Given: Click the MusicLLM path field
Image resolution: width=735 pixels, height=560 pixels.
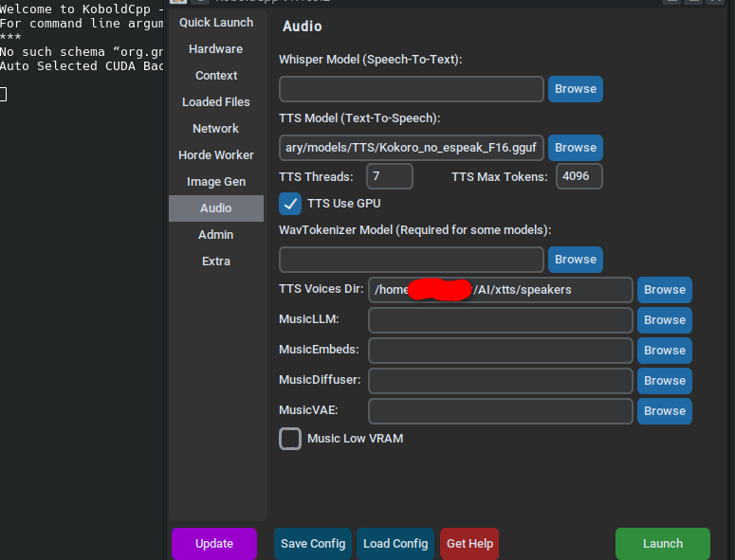Looking at the screenshot, I should [500, 320].
